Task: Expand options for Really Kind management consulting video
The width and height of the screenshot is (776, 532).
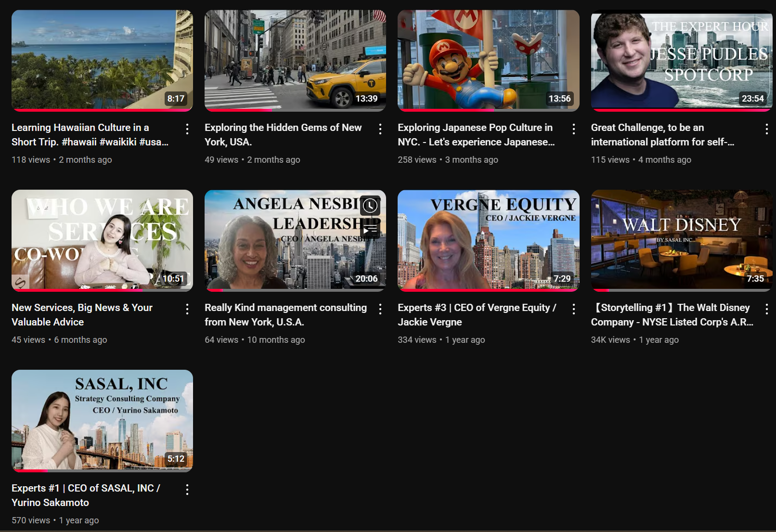Action: click(x=380, y=309)
